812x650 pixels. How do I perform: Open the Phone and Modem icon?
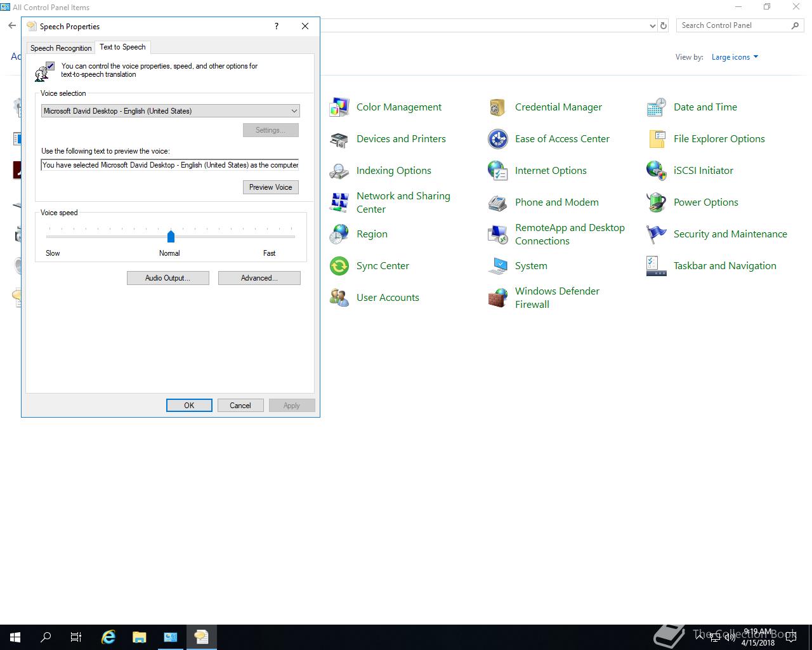(498, 202)
